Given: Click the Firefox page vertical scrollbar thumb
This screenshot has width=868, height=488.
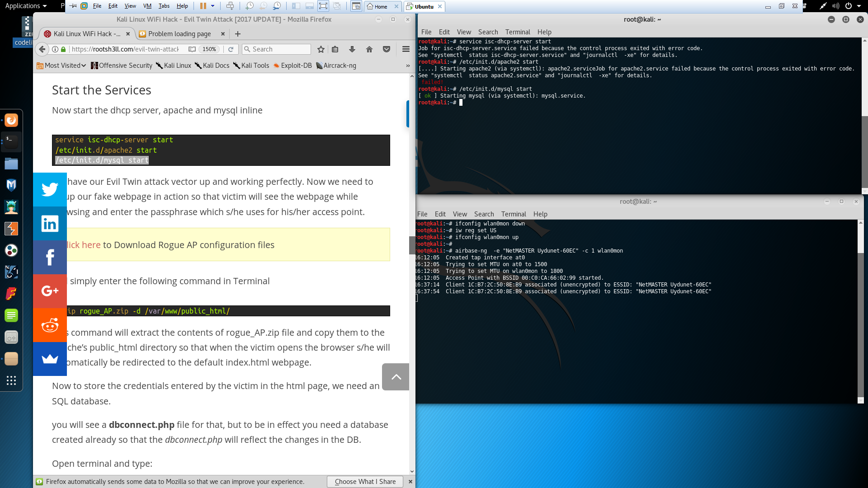Looking at the screenshot, I should 412,245.
